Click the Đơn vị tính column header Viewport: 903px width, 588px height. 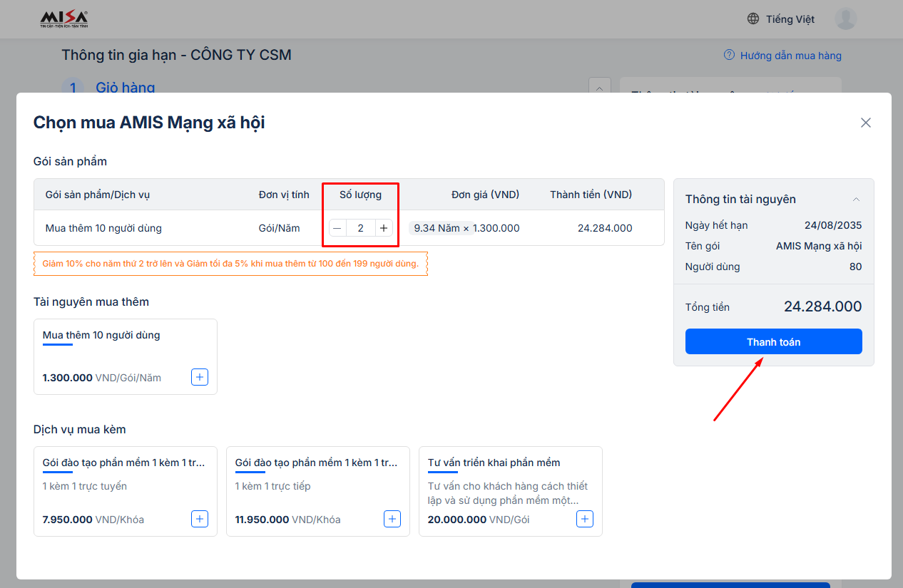[x=284, y=195]
